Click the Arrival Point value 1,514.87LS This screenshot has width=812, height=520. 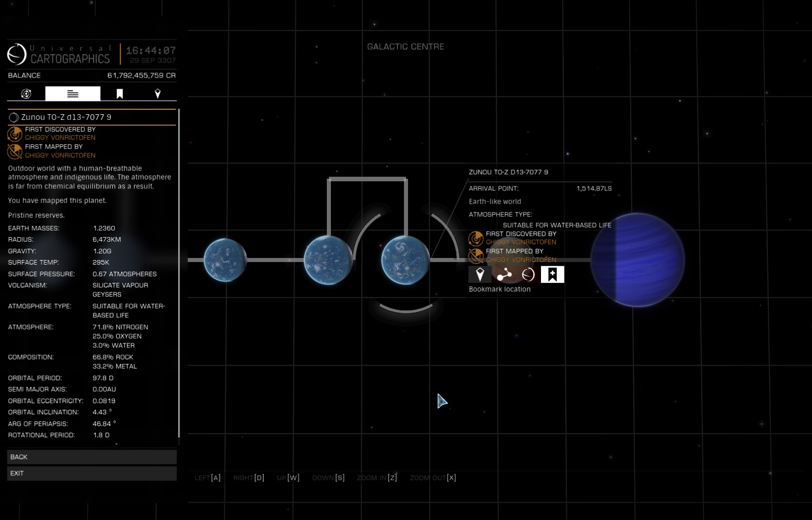click(594, 188)
